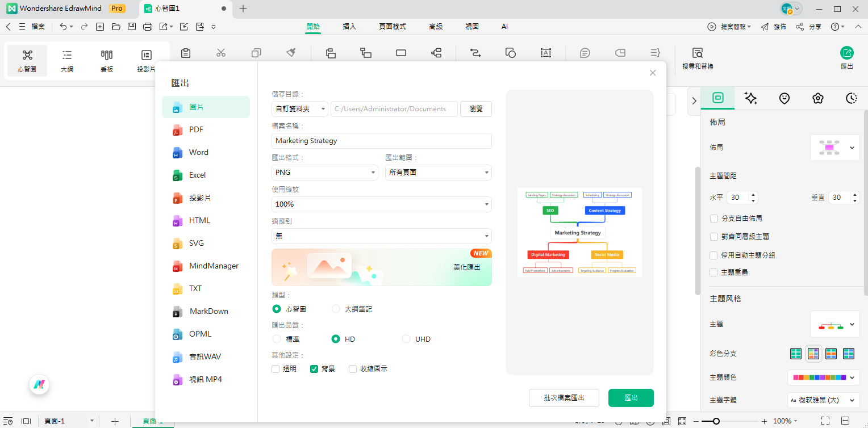Screen dimensions: 868x428
Task: Open the export format PNG dropdown
Action: [x=324, y=173]
